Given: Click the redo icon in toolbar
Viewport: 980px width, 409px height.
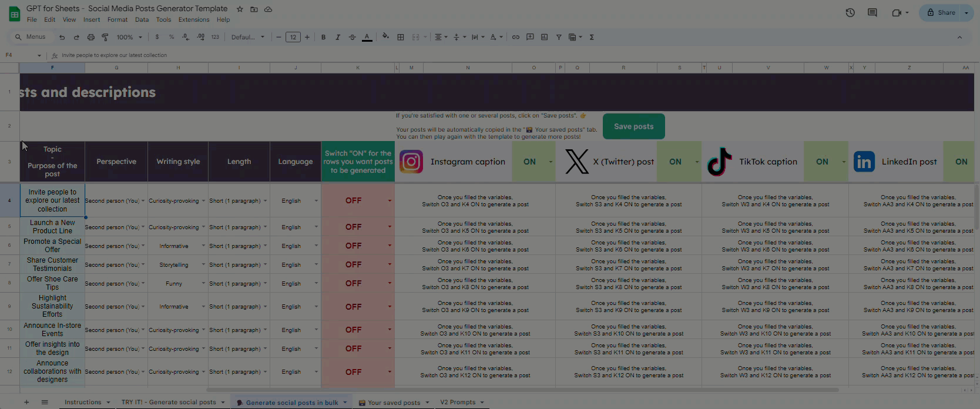Looking at the screenshot, I should point(76,37).
